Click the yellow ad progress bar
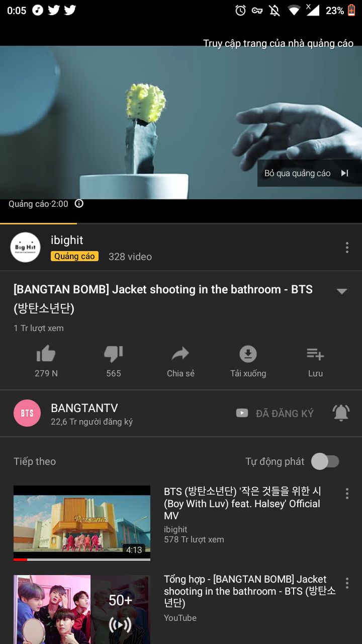 click(38, 223)
